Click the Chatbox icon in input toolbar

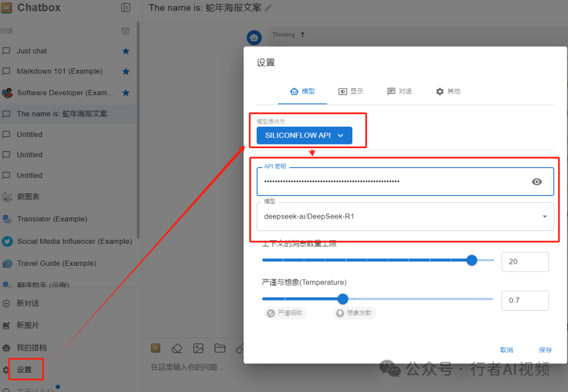tap(155, 348)
